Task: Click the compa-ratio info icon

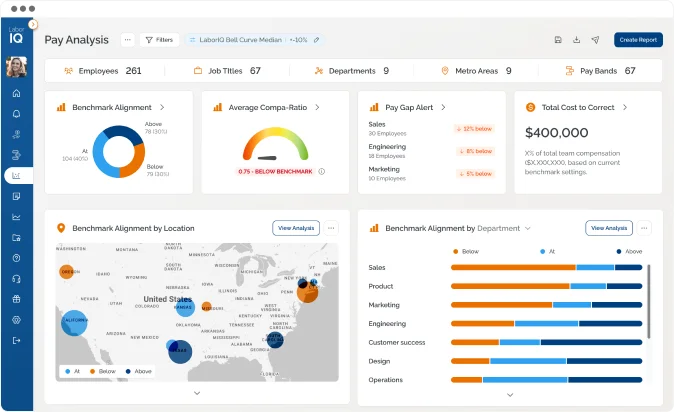Action: [322, 171]
